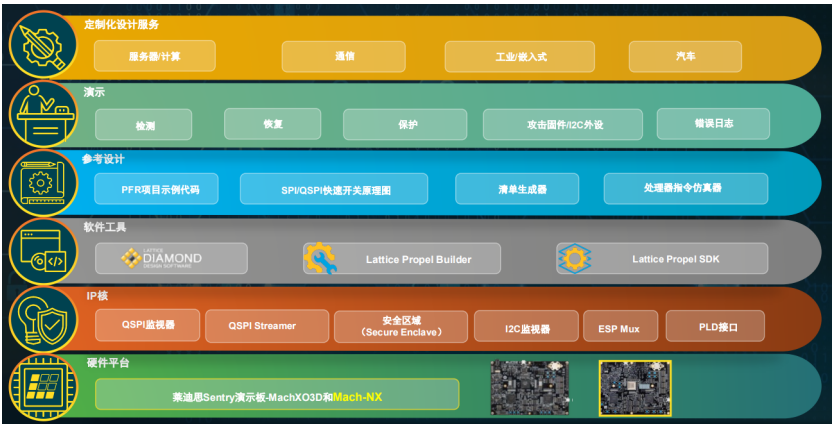
Task: Select the 服务器/计算 box
Action: pos(155,56)
